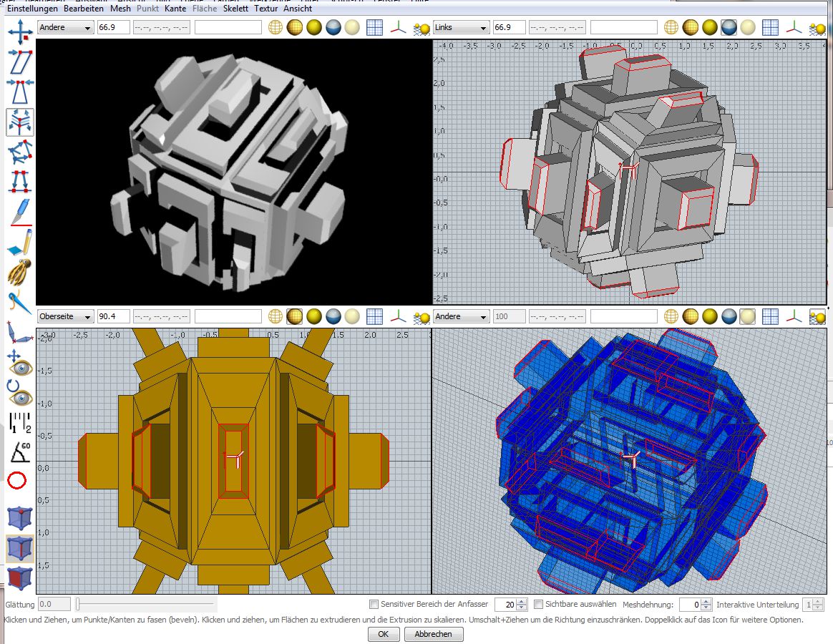The width and height of the screenshot is (833, 644).
Task: Click the Meshdehnung value field
Action: click(690, 604)
